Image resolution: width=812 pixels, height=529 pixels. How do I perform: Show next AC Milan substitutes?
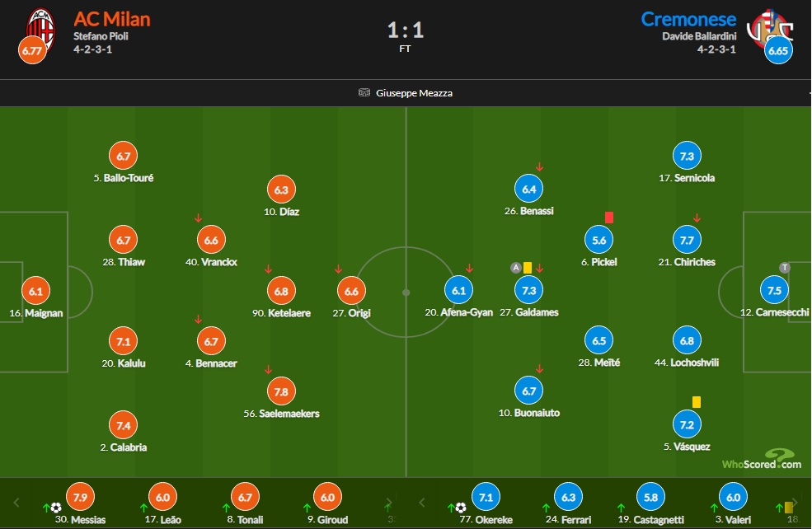tap(388, 502)
